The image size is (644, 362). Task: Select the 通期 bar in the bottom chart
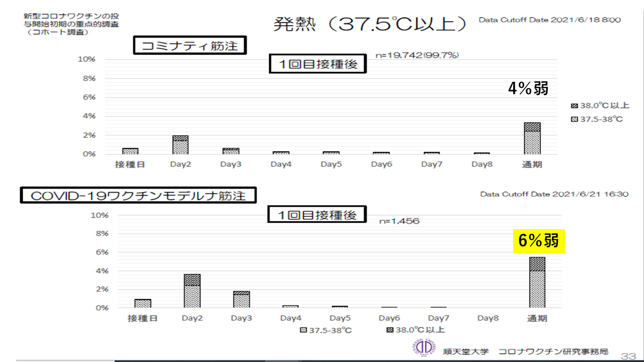click(x=537, y=283)
